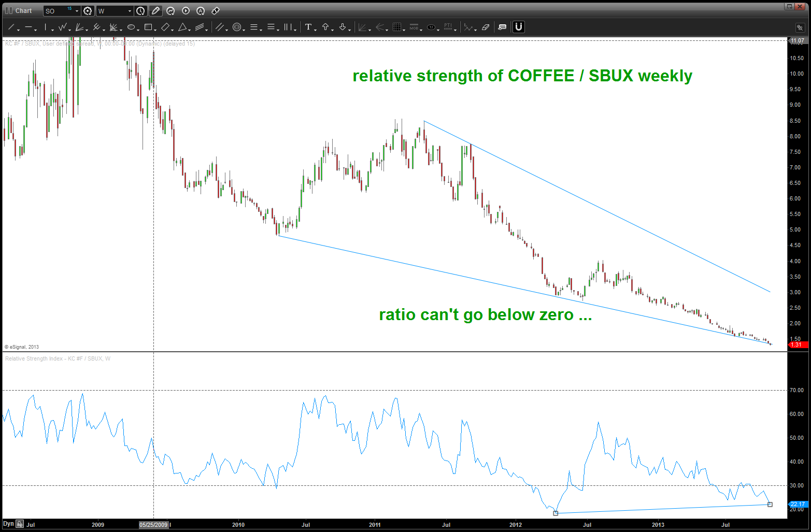Select the trend line drawing tool
The image size is (811, 532).
tap(10, 27)
